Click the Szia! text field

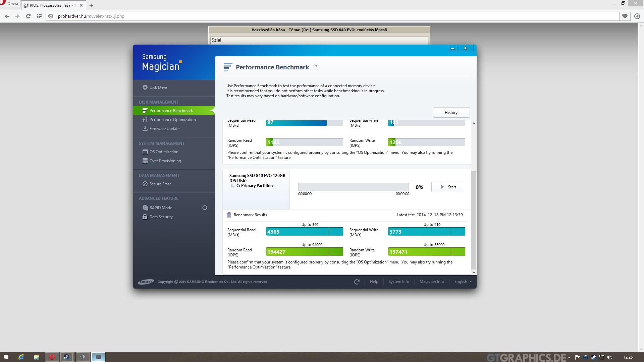point(319,40)
